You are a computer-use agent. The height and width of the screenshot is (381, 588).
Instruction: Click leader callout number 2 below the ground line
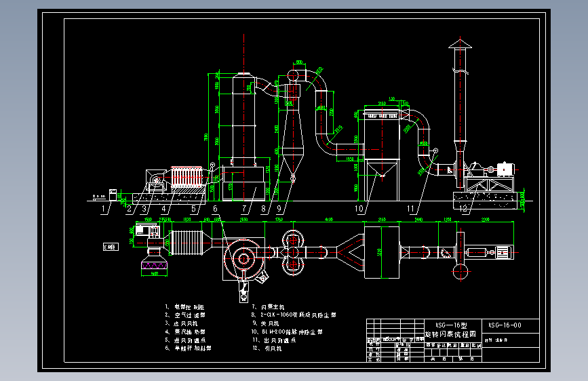130,209
